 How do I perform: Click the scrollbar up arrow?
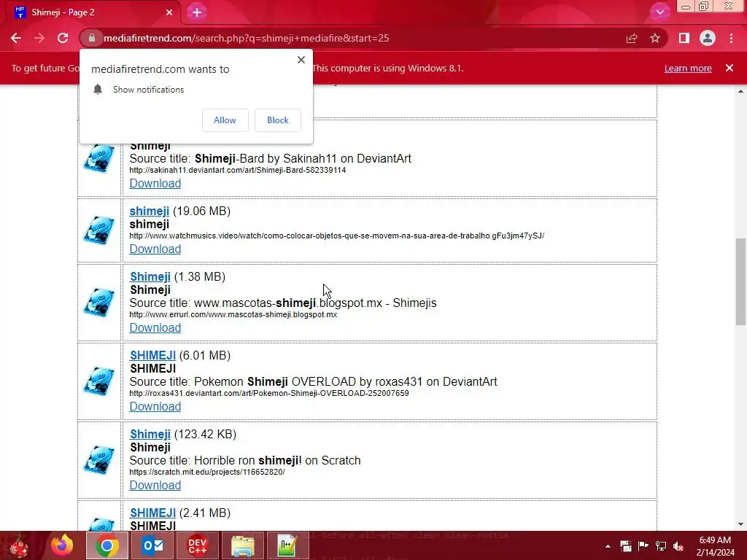pos(740,91)
